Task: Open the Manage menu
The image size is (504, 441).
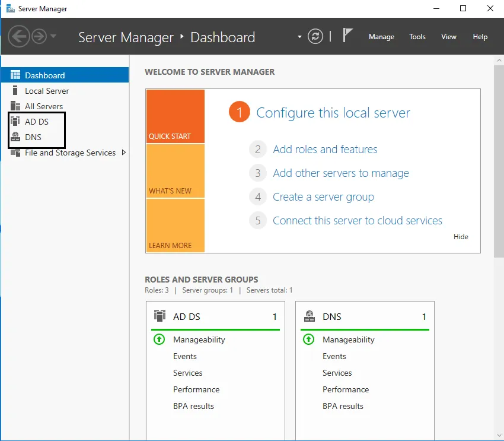Action: pyautogui.click(x=381, y=37)
